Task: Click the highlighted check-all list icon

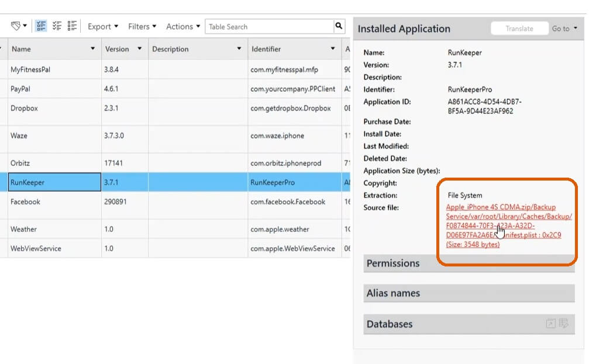Action: click(x=41, y=26)
